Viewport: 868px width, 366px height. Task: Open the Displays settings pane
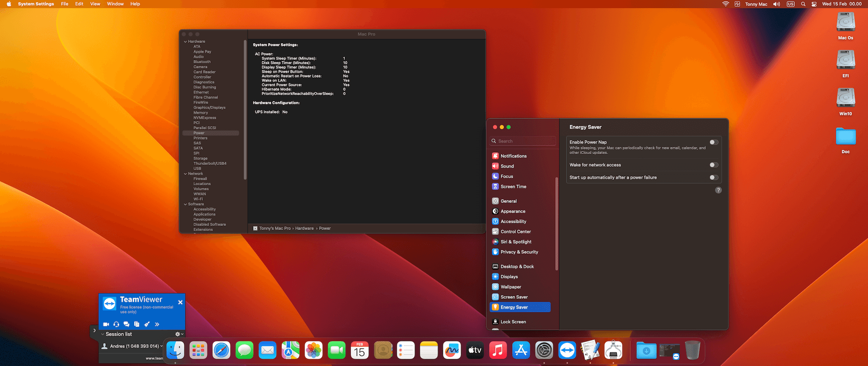[x=509, y=277]
